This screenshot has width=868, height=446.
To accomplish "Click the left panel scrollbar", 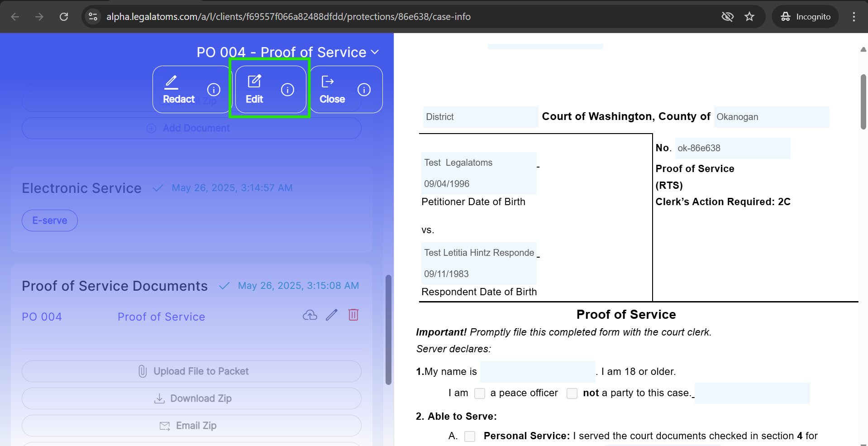I will [x=388, y=330].
